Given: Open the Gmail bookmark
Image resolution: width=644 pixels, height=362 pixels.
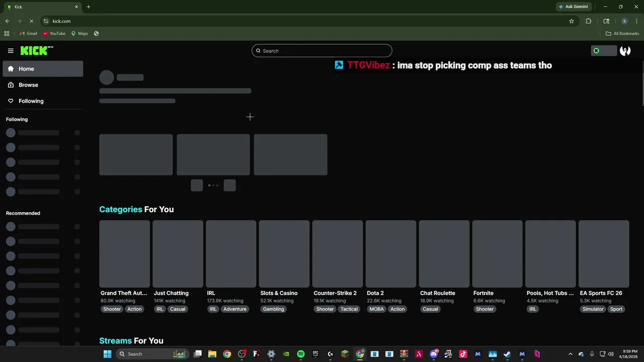Looking at the screenshot, I should (x=28, y=34).
